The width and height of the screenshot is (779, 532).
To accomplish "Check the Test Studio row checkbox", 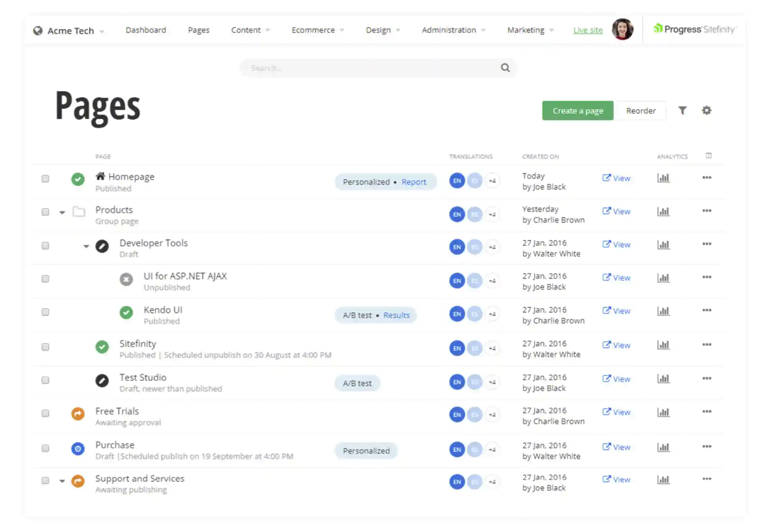I will point(45,380).
